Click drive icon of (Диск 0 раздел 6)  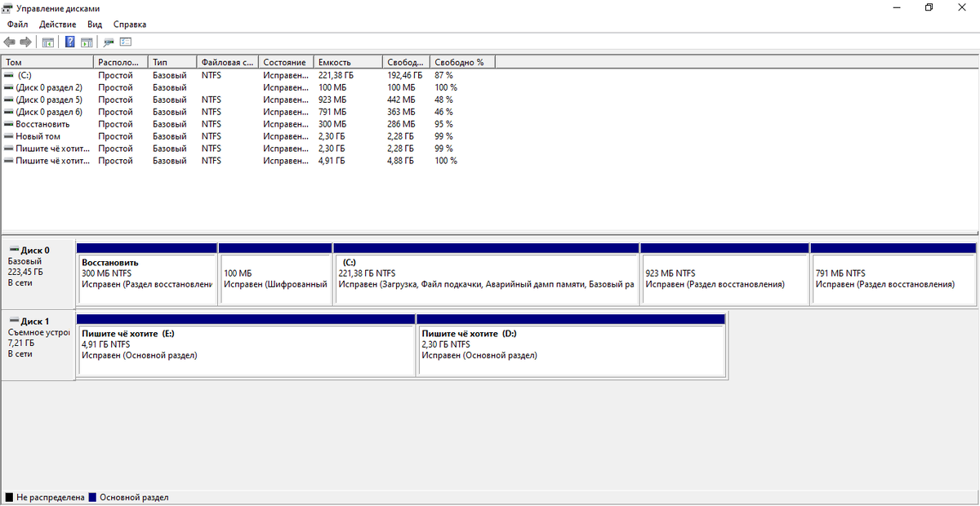9,112
